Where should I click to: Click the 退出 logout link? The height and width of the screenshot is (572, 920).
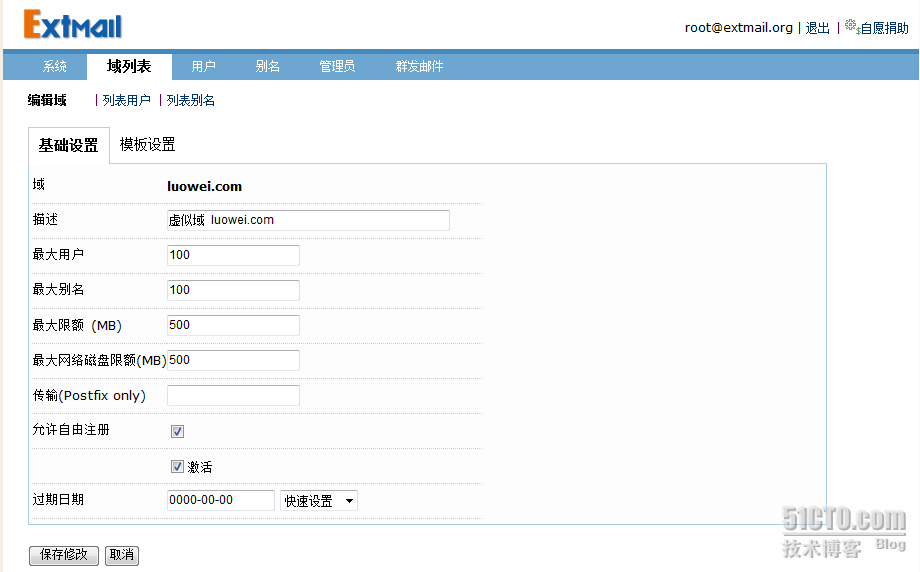817,28
